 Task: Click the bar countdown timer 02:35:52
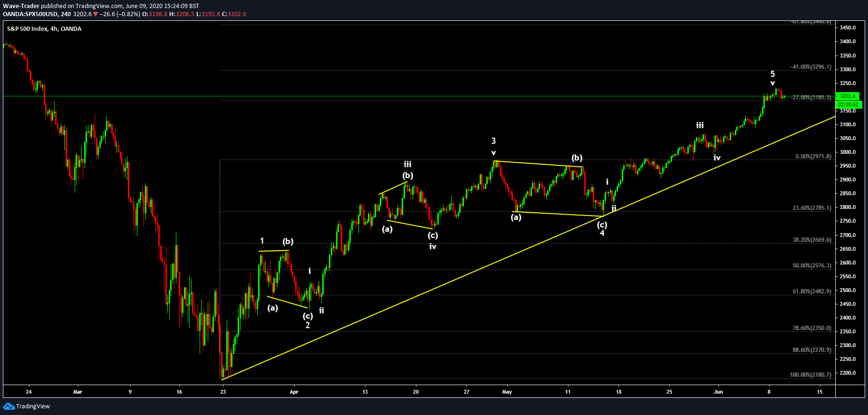pos(849,104)
